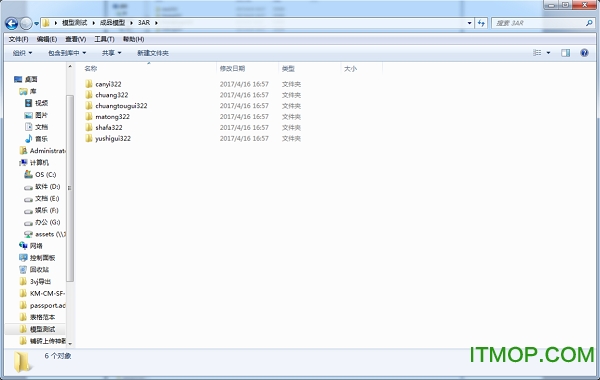
Task: Click the greyed Forward navigation arrow
Action: (26, 23)
